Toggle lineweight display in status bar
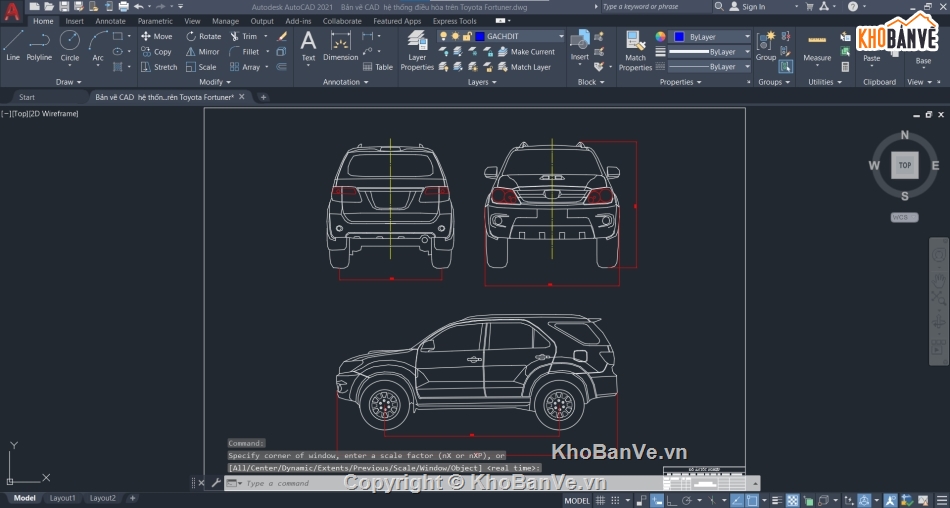The image size is (950, 508). click(777, 501)
